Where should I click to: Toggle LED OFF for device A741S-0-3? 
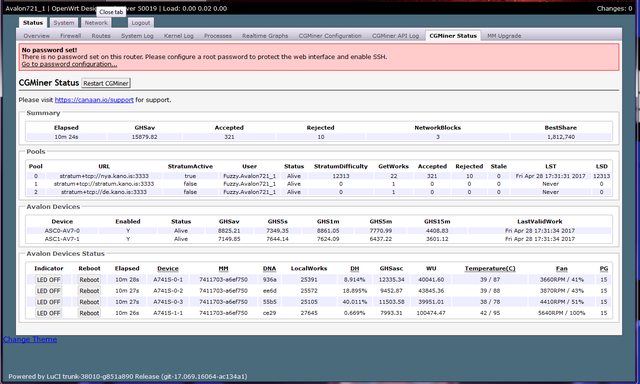pos(48,302)
